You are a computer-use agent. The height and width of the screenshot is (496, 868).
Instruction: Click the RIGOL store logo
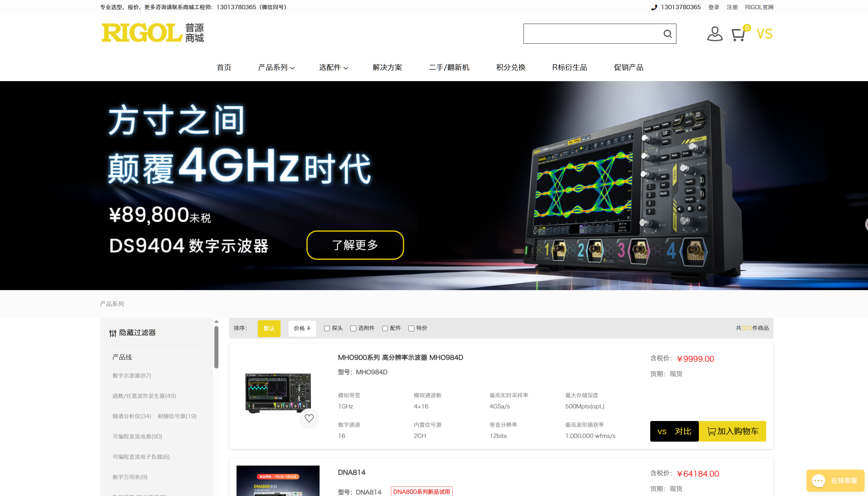click(153, 33)
